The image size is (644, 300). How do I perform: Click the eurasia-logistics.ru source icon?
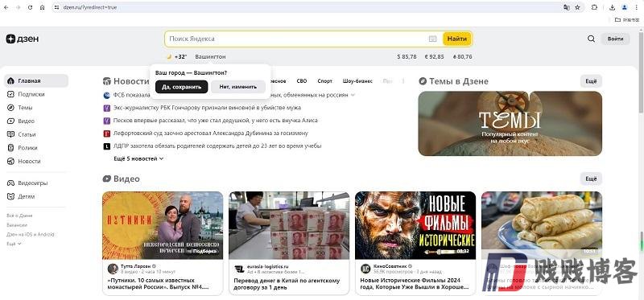point(239,269)
